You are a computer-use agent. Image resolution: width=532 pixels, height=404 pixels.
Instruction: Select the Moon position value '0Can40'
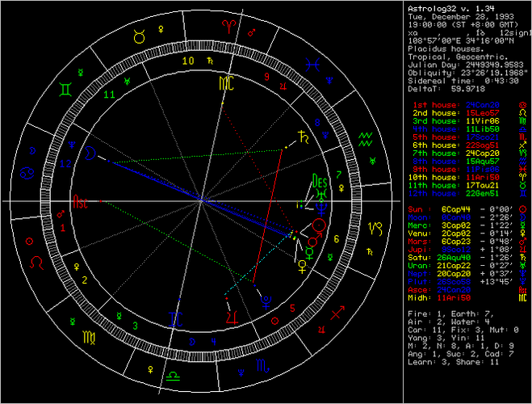(x=455, y=217)
